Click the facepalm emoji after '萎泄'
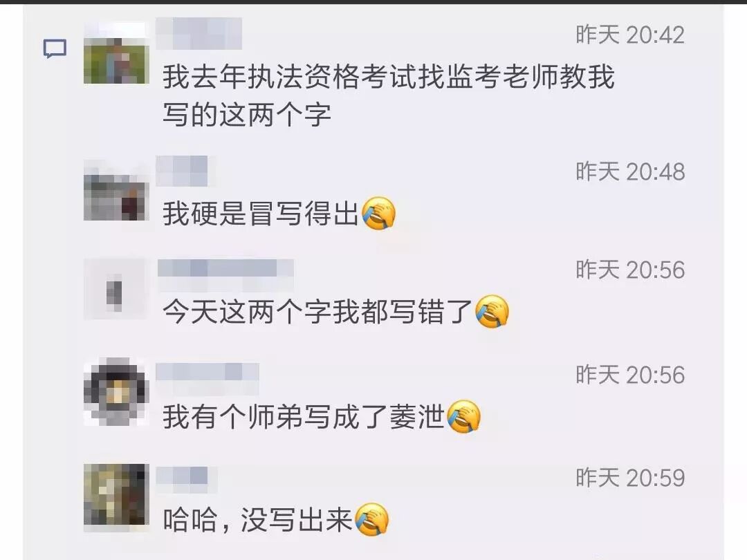This screenshot has width=747, height=560. point(464,416)
